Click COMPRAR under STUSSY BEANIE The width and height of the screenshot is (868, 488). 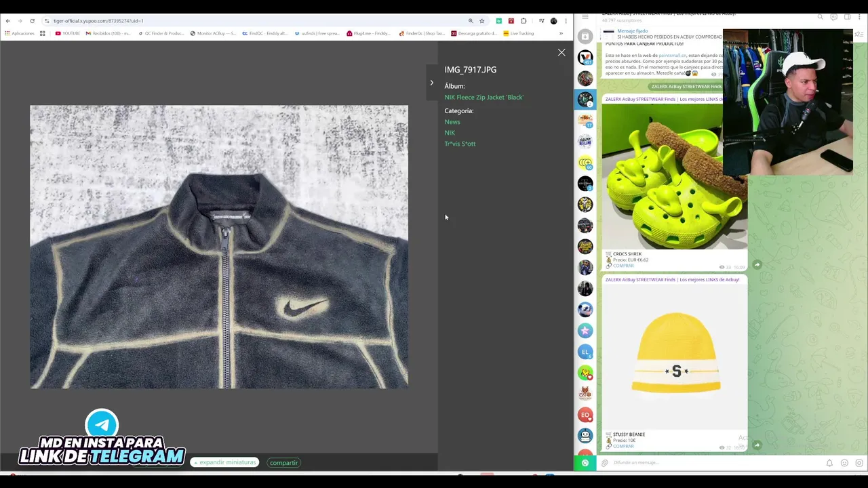pos(623,446)
